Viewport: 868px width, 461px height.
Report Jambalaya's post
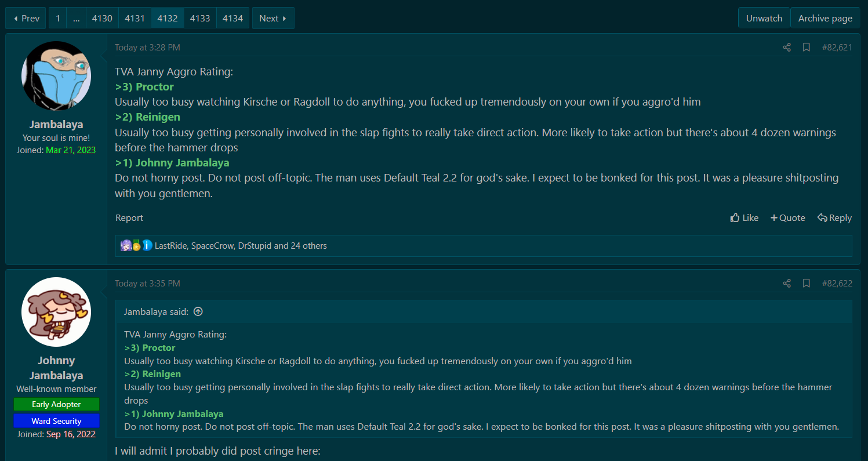click(129, 218)
